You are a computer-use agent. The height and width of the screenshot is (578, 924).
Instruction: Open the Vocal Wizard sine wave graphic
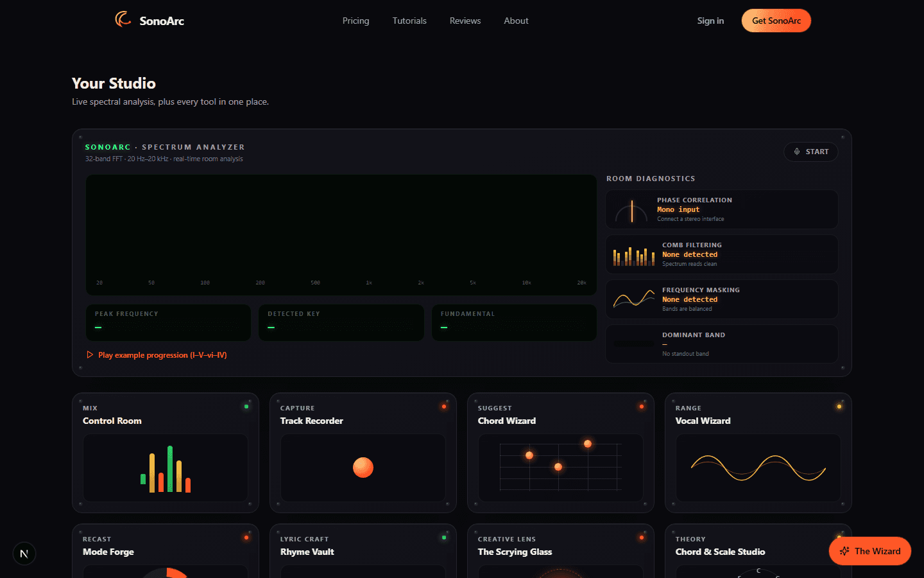click(758, 468)
